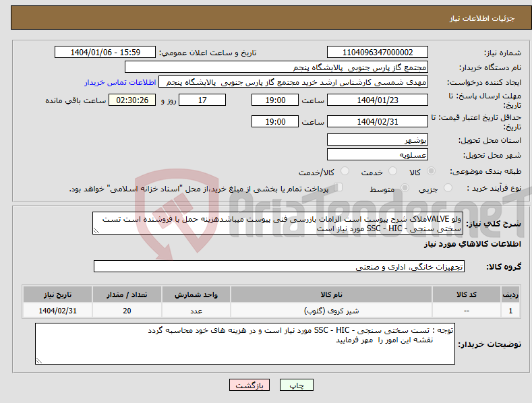
Task: Click the توضیحات خریدار notes textarea
Action: pos(245,344)
